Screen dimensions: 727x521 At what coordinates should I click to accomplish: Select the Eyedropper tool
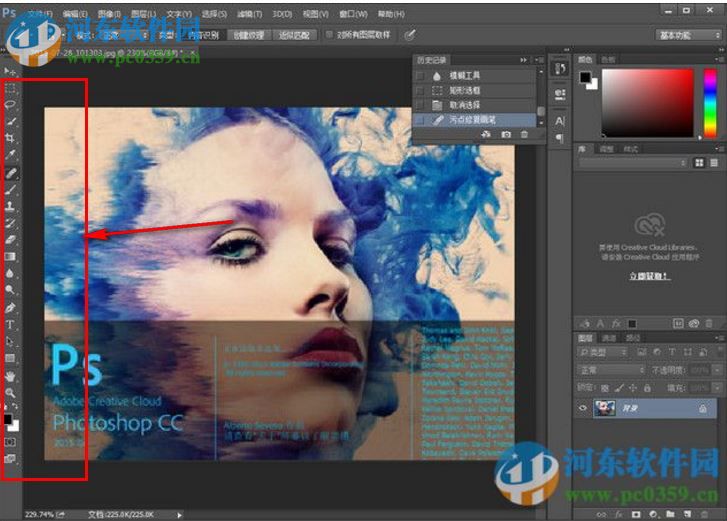click(11, 155)
